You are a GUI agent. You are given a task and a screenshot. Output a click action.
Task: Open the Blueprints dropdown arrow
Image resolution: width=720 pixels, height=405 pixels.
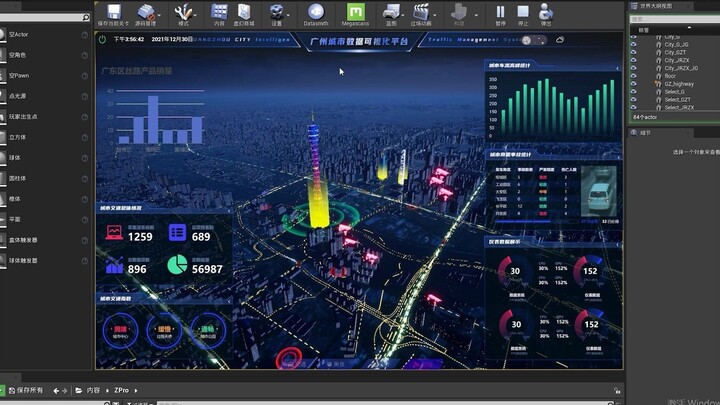(x=403, y=15)
